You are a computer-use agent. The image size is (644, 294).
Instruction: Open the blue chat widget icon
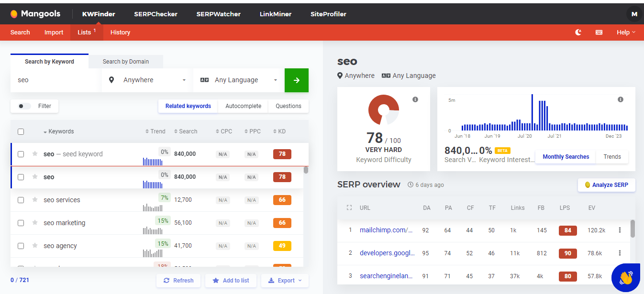pyautogui.click(x=626, y=278)
